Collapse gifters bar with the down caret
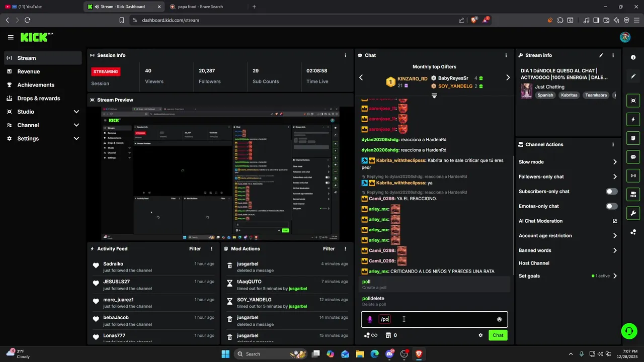Viewport: 644px width, 362px height. (x=434, y=96)
